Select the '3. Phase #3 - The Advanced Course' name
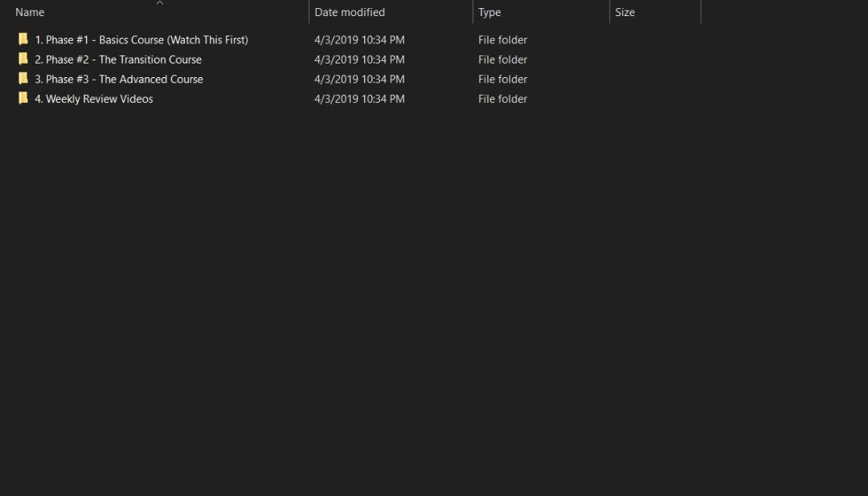Screen dimensions: 868x496 coord(118,79)
